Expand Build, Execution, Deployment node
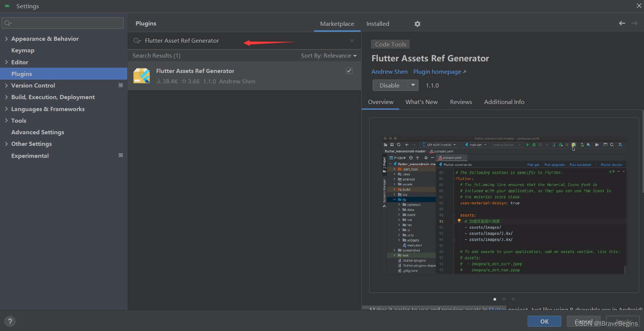The image size is (644, 331). [x=6, y=97]
